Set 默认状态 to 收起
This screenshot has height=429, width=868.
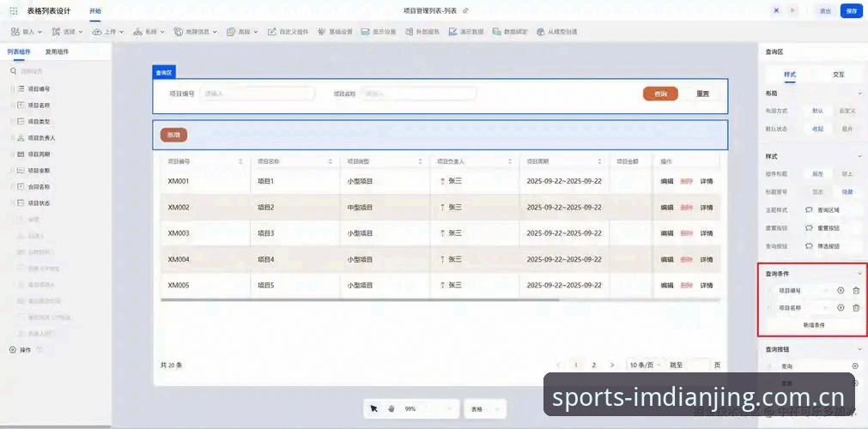click(x=817, y=129)
